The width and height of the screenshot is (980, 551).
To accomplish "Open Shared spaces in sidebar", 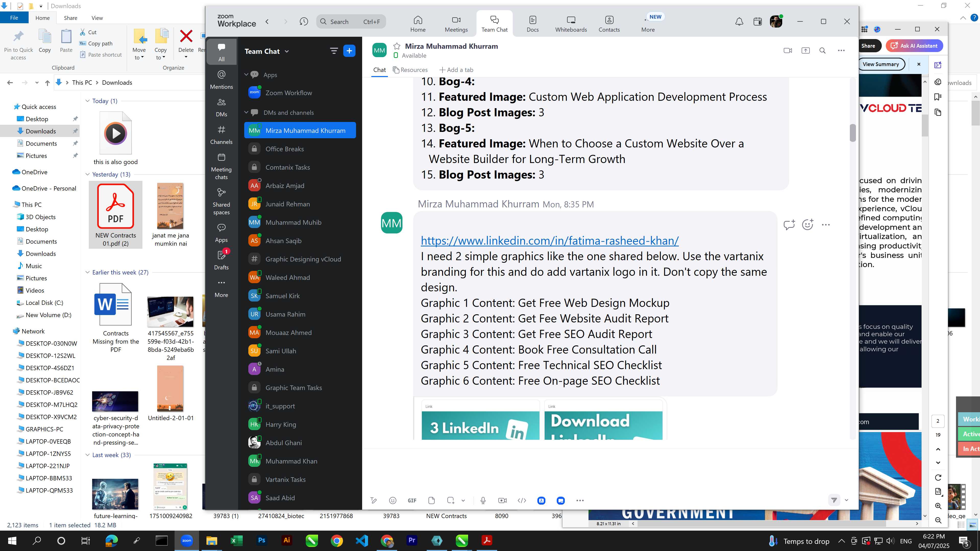I will coord(222,202).
